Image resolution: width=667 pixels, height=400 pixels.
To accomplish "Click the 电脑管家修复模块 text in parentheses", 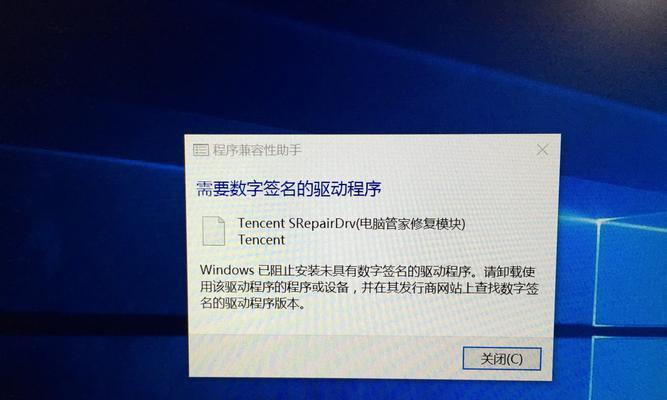I will point(410,223).
